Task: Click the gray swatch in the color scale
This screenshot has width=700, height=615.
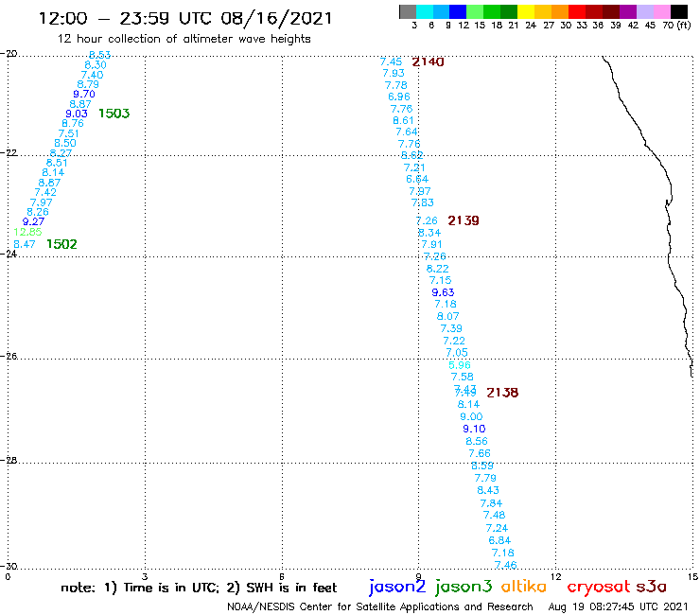Action: tap(408, 11)
